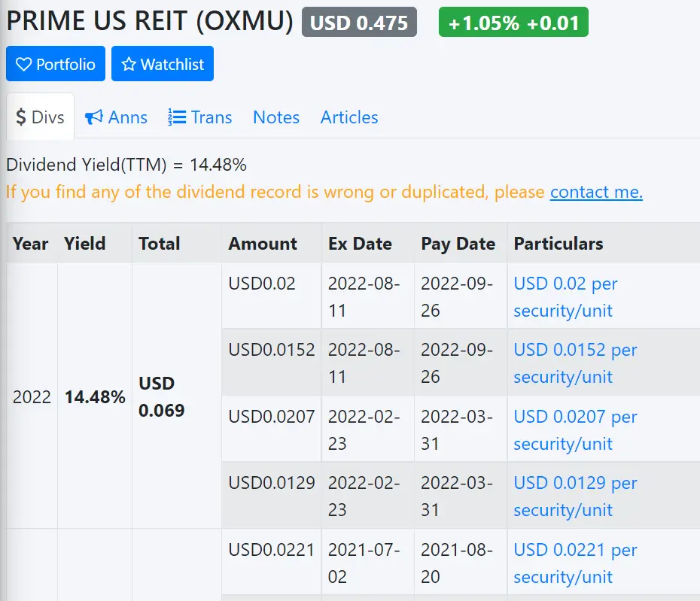Select the 2022 year cell

[32, 396]
